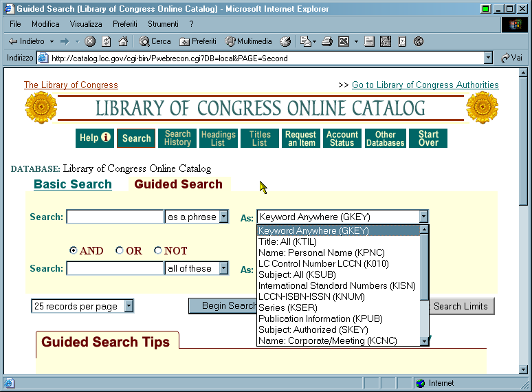
Task: Open the back button history dropdown arrow
Action: point(52,41)
